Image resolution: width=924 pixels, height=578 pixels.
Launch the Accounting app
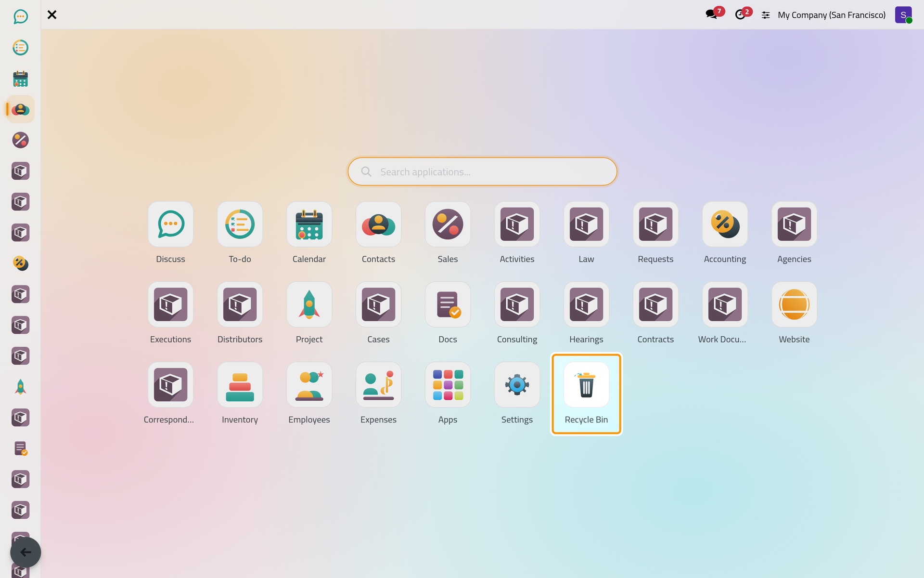pyautogui.click(x=725, y=224)
